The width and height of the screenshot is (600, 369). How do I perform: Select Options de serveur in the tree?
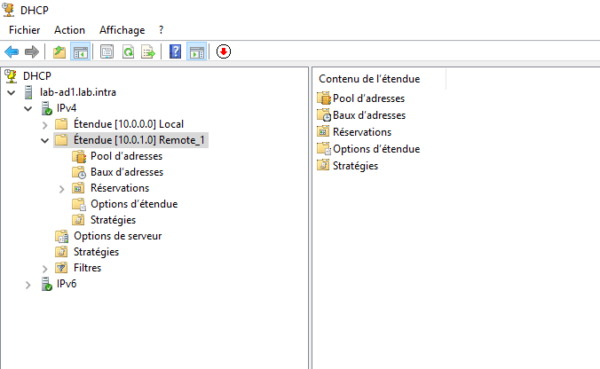(117, 236)
